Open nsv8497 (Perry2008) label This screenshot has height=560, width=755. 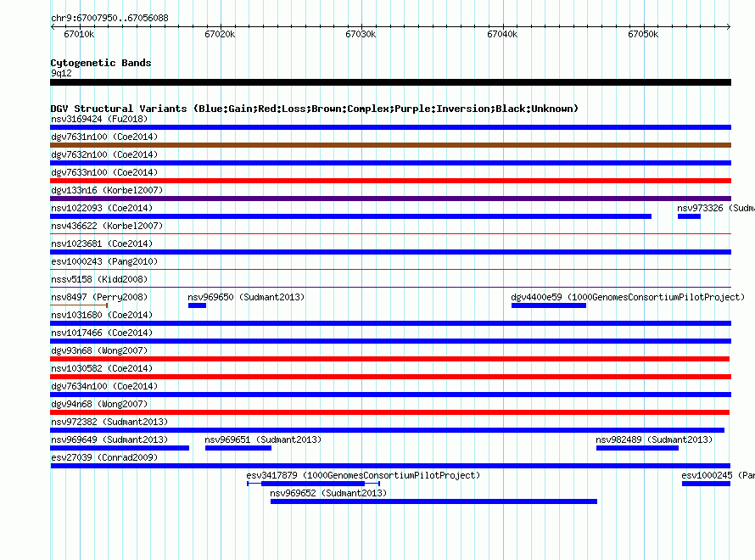point(99,297)
